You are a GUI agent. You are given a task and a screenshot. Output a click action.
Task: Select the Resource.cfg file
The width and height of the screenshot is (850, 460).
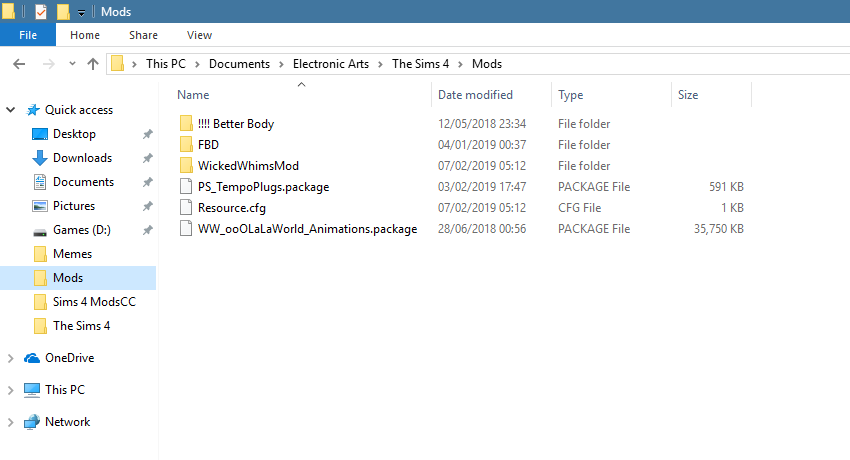click(x=231, y=208)
